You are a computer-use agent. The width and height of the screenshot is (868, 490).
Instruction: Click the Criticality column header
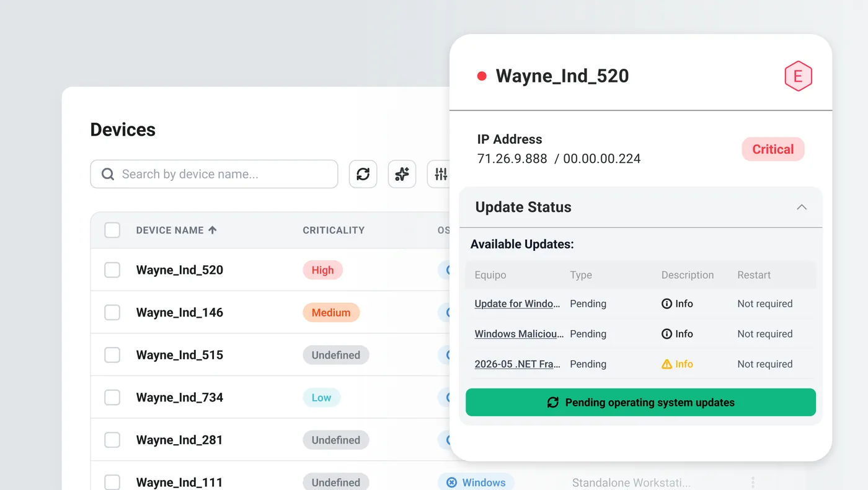[x=334, y=230]
